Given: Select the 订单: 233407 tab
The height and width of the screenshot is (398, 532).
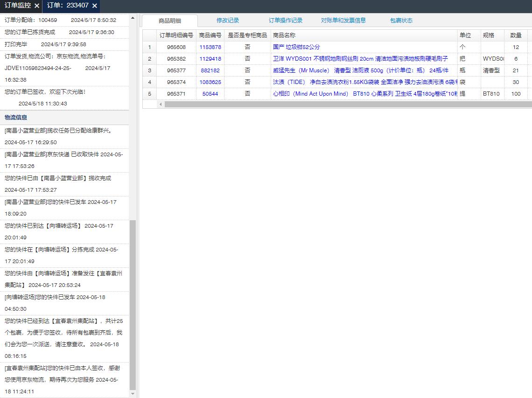Looking at the screenshot, I should [68, 6].
